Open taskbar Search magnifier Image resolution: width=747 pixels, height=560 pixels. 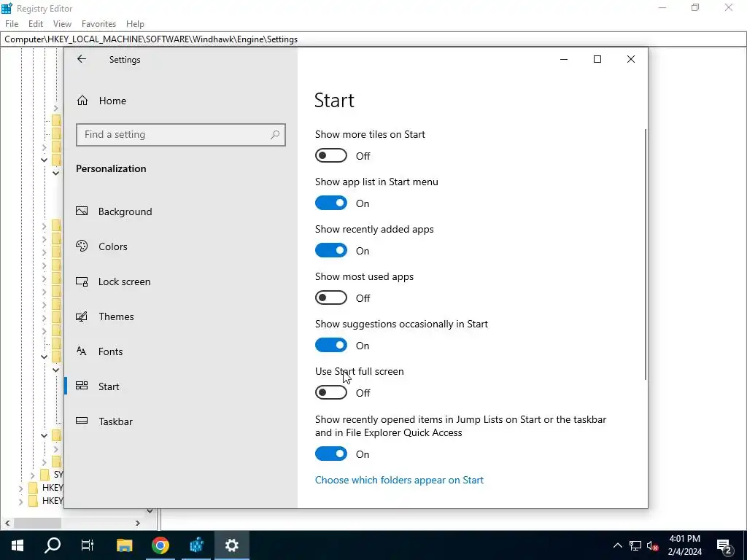pos(53,545)
